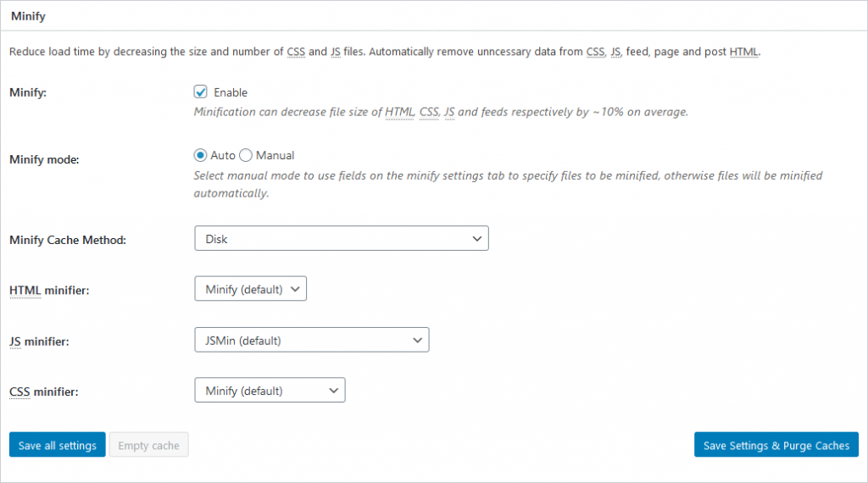Click the Empty cache button
The width and height of the screenshot is (868, 483).
[148, 445]
